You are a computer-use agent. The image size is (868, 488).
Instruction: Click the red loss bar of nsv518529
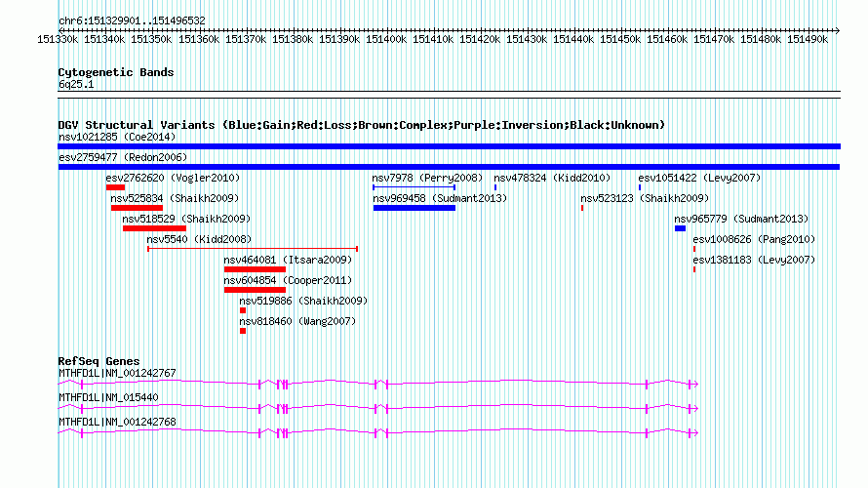154,228
